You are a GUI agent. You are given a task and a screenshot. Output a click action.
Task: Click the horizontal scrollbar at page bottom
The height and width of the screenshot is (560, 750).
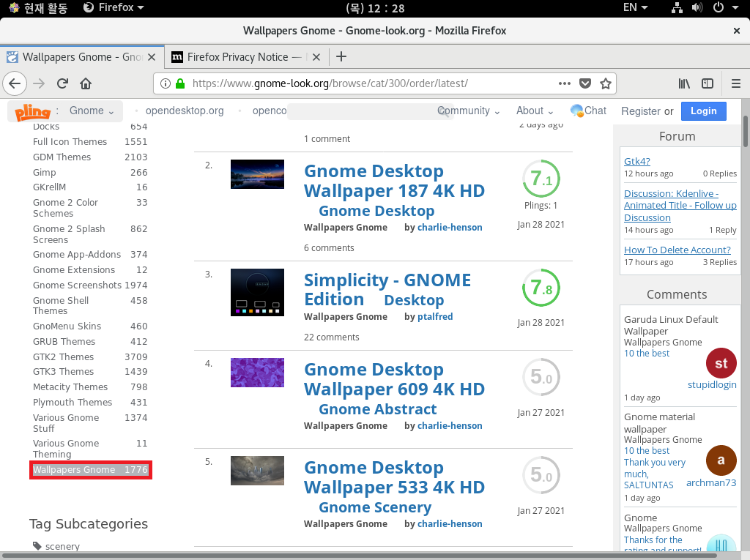point(359,556)
